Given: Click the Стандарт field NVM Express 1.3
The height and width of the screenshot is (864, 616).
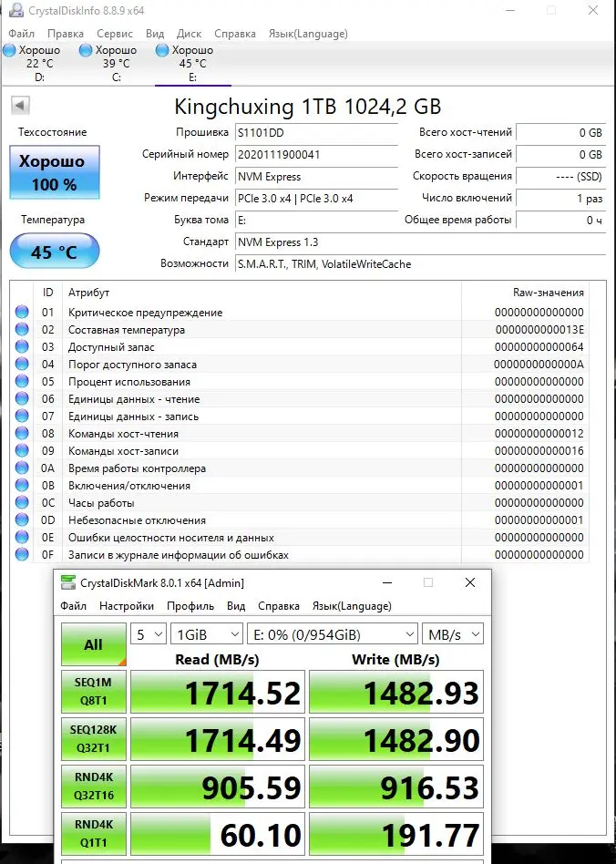Looking at the screenshot, I should (x=421, y=242).
